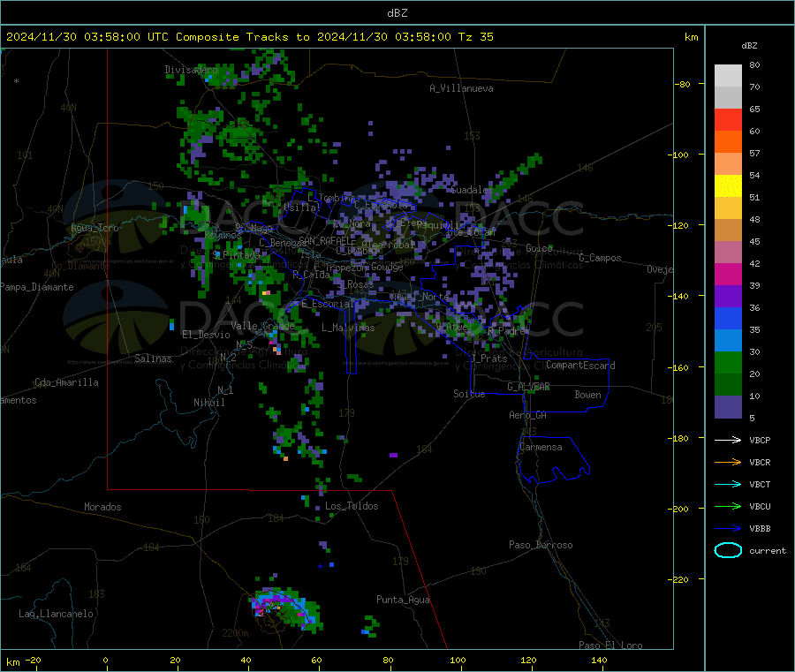Click the A_Villanueva map label
The height and width of the screenshot is (672, 795).
461,88
